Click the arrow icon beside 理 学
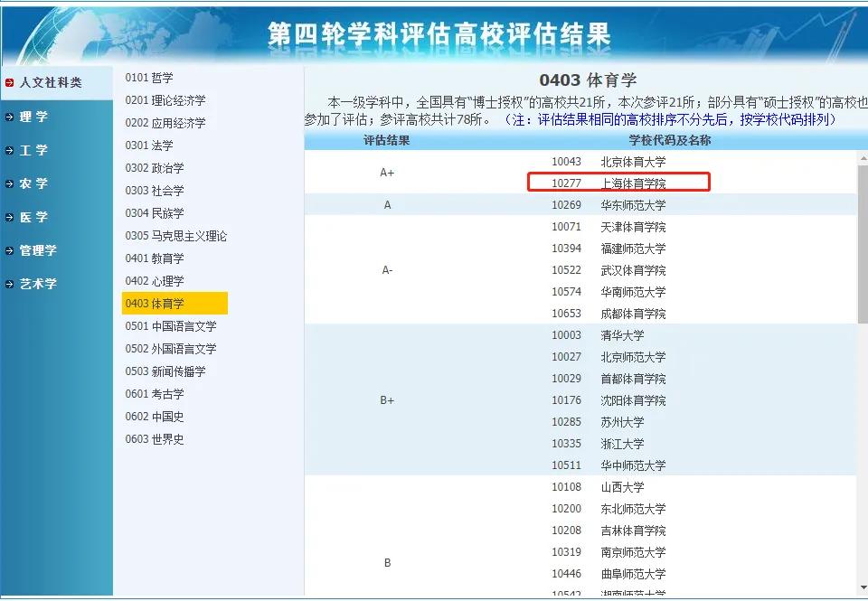This screenshot has height=601, width=868. pos(10,117)
